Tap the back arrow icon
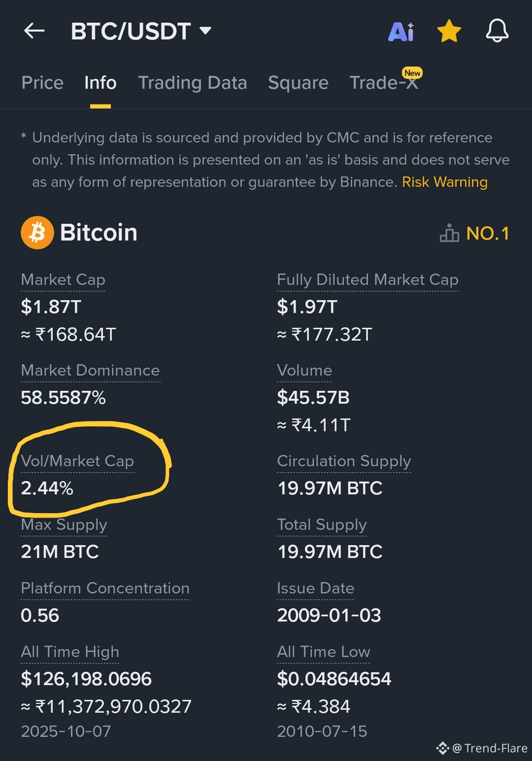The image size is (532, 761). (x=34, y=31)
